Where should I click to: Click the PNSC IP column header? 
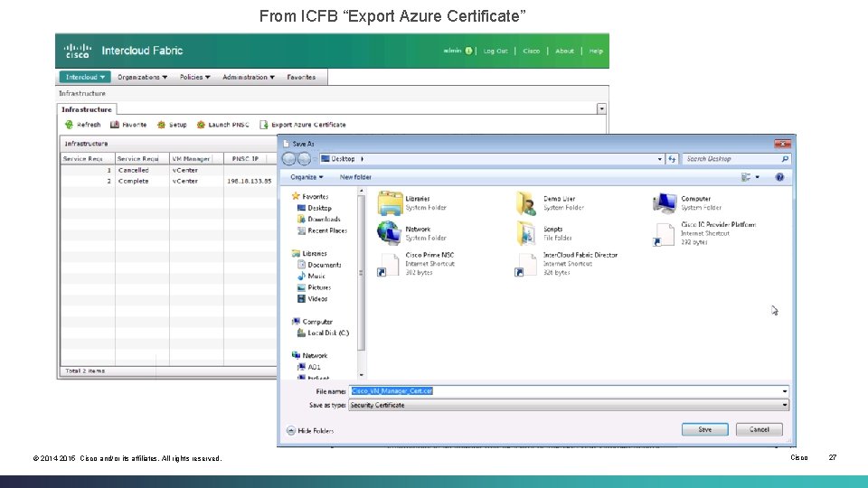(x=245, y=159)
